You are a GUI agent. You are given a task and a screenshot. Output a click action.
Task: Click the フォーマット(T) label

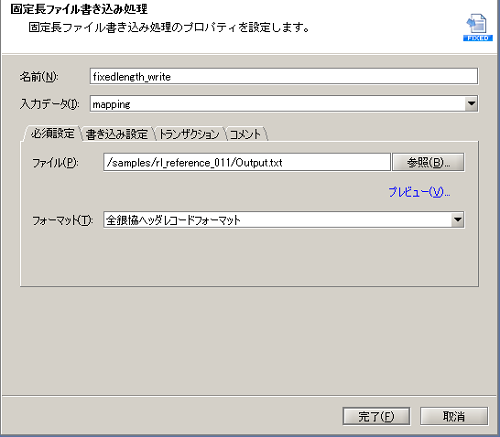tap(62, 220)
